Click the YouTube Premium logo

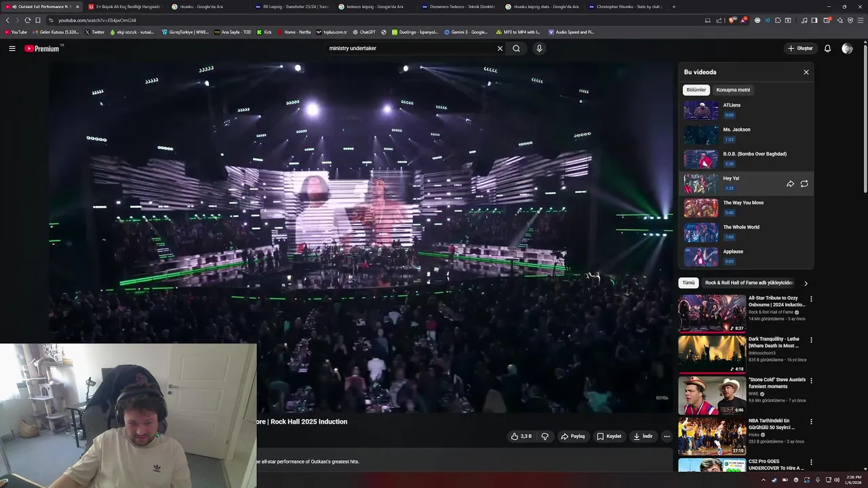43,49
